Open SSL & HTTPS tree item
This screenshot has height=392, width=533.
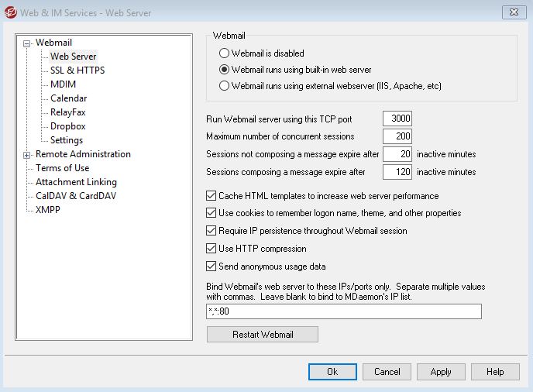[77, 70]
